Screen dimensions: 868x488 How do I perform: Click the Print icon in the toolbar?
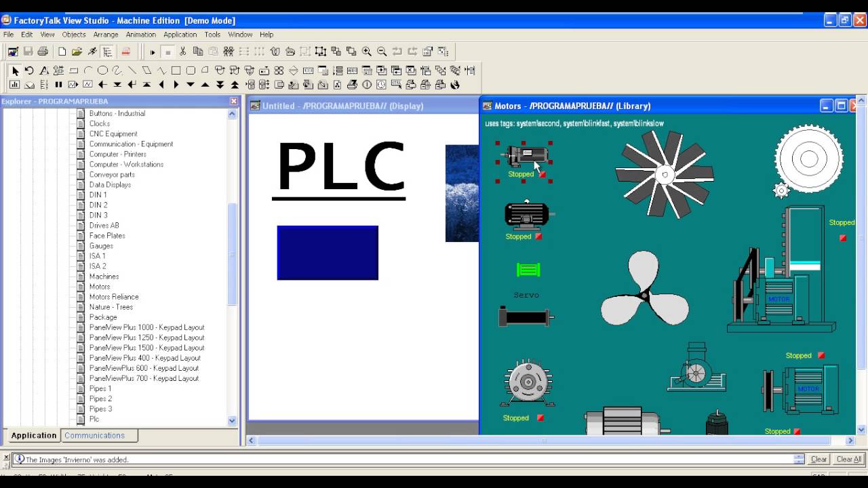point(43,52)
